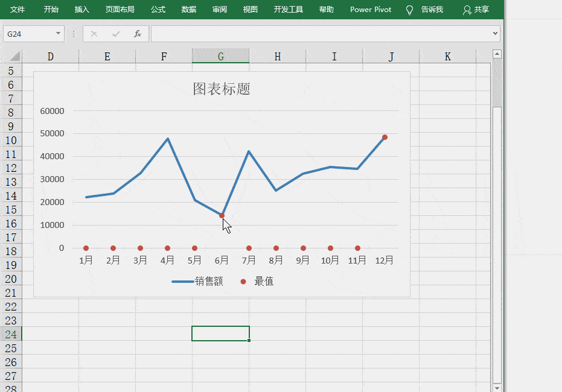Open the Name Box dropdown showing G24

click(57, 34)
